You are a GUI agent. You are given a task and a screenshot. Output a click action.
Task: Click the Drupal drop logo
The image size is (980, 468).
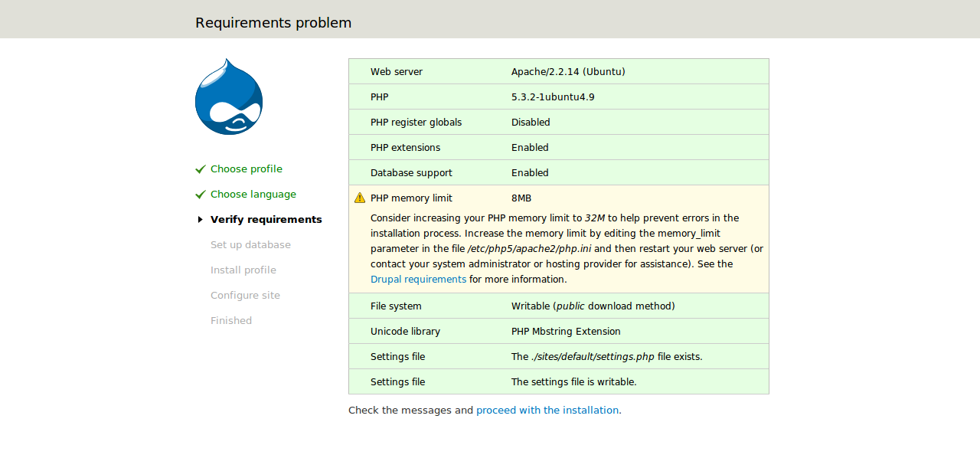click(x=229, y=97)
